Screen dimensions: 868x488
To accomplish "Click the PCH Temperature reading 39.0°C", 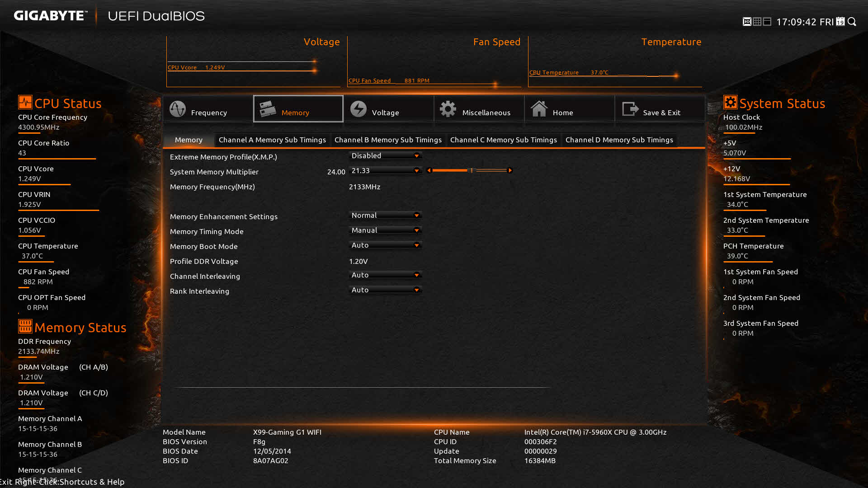I will 737,256.
